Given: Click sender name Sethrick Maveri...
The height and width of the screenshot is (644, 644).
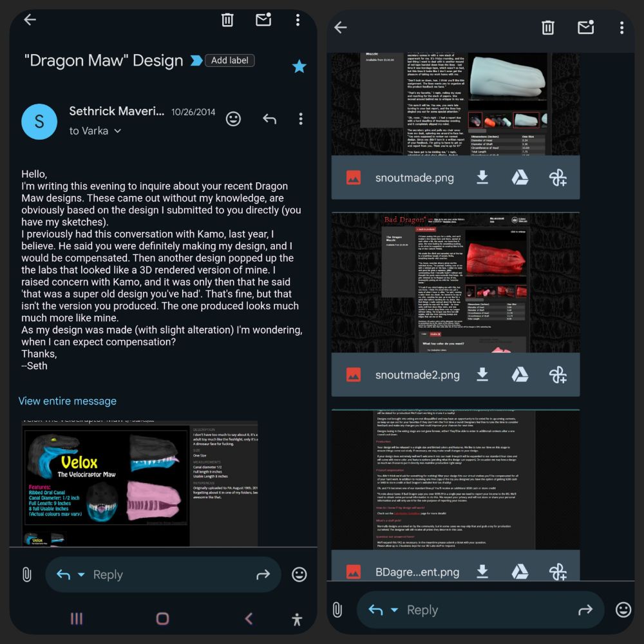Looking at the screenshot, I should [117, 111].
